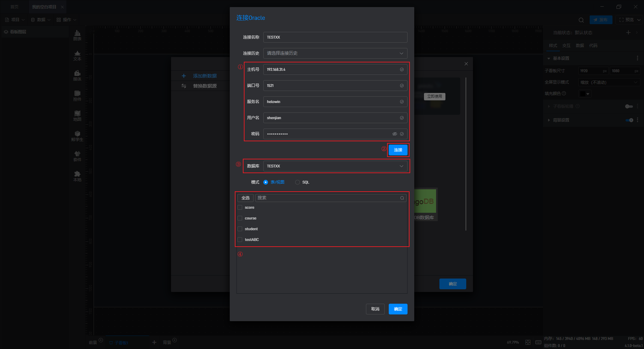Click the plus icon next to 前景
The height and width of the screenshot is (349, 644).
101,340
